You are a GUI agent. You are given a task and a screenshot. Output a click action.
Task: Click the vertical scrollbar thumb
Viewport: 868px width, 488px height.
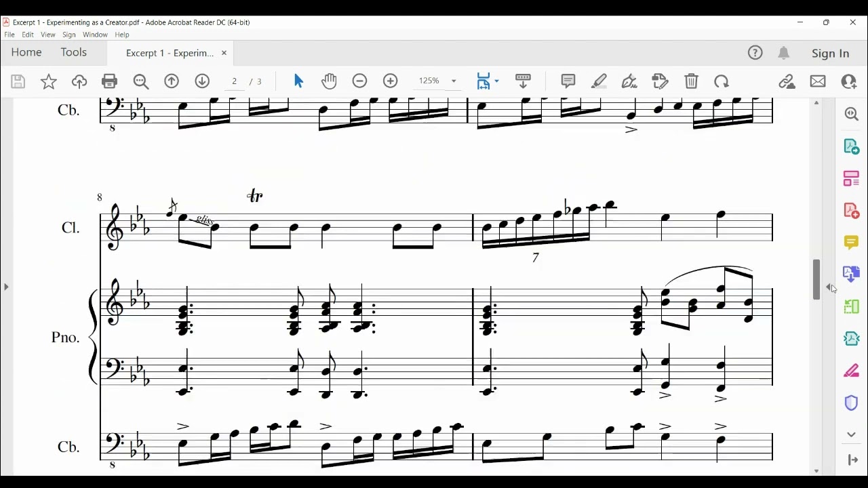[x=816, y=279]
